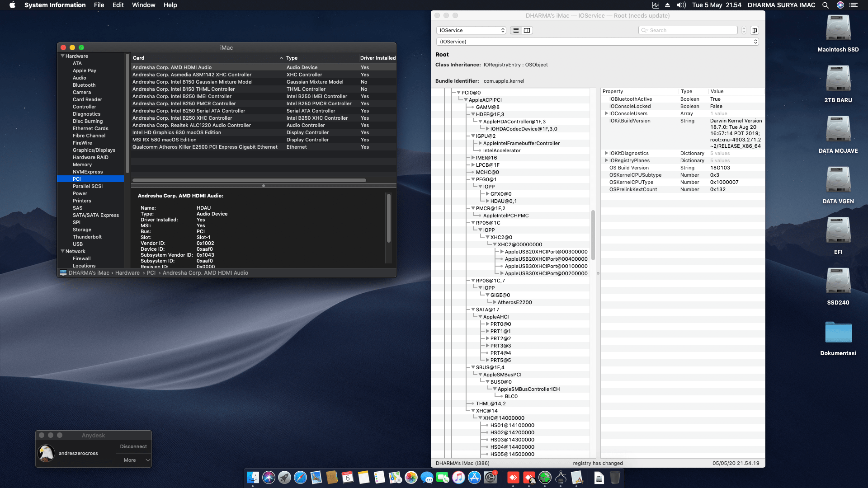This screenshot has height=488, width=868.
Task: Open App Store icon in Dock
Action: [474, 477]
